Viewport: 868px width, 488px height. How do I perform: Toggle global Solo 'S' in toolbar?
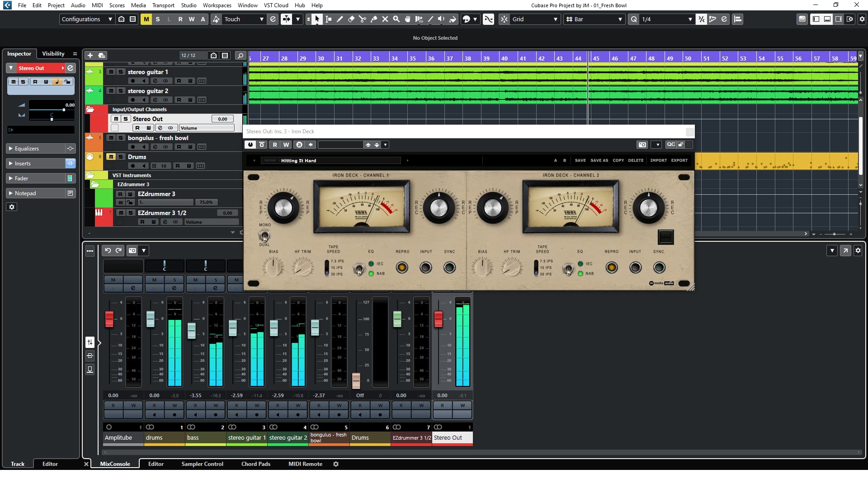pos(158,19)
